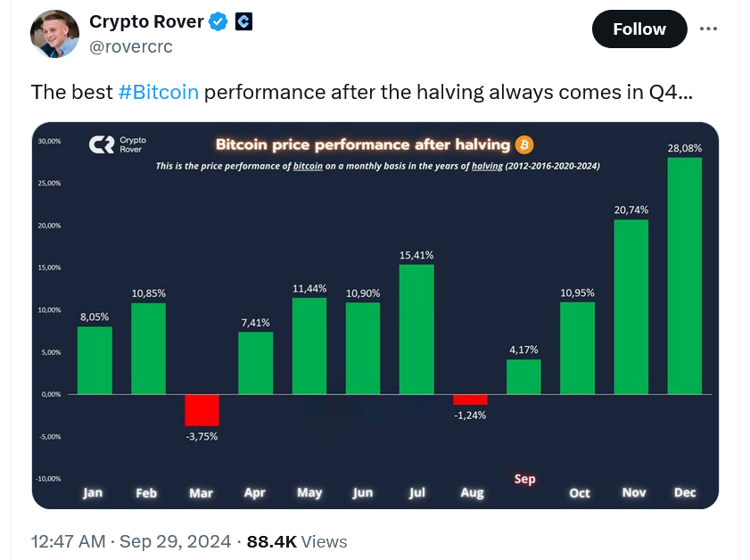Click the dark square affiliate badge
Viewport: 750px width, 560px height.
click(243, 21)
